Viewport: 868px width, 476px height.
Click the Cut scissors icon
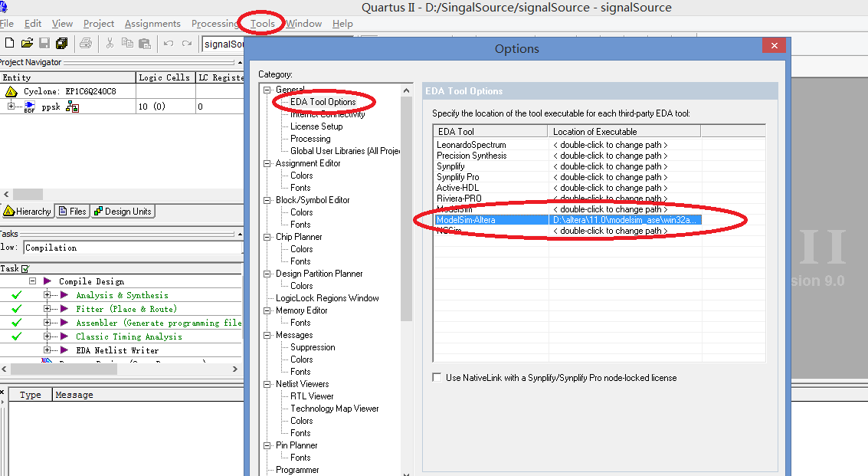point(110,43)
